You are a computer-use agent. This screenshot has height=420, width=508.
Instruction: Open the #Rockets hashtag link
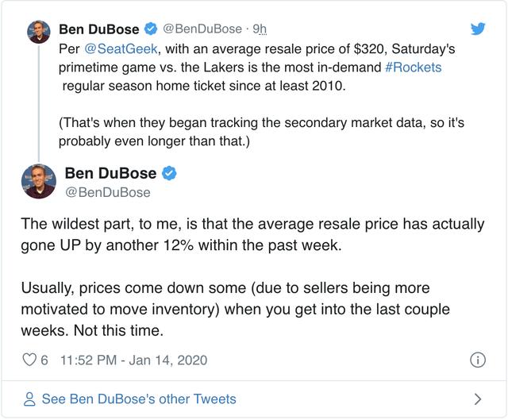414,67
